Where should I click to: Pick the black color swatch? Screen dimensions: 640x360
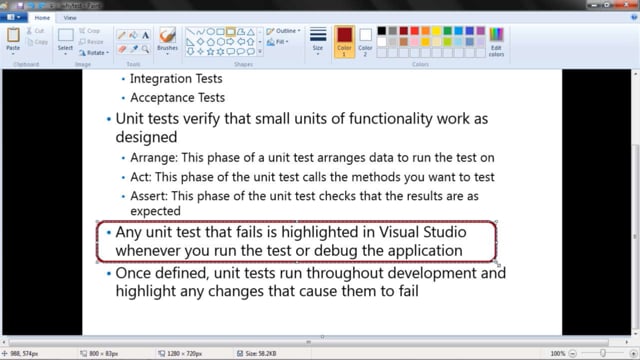tap(382, 31)
